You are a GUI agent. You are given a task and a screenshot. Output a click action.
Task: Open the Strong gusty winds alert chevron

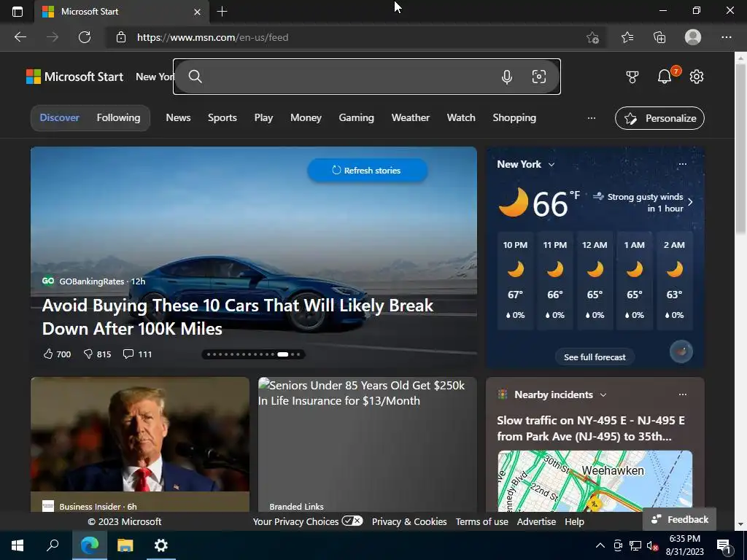[690, 203]
